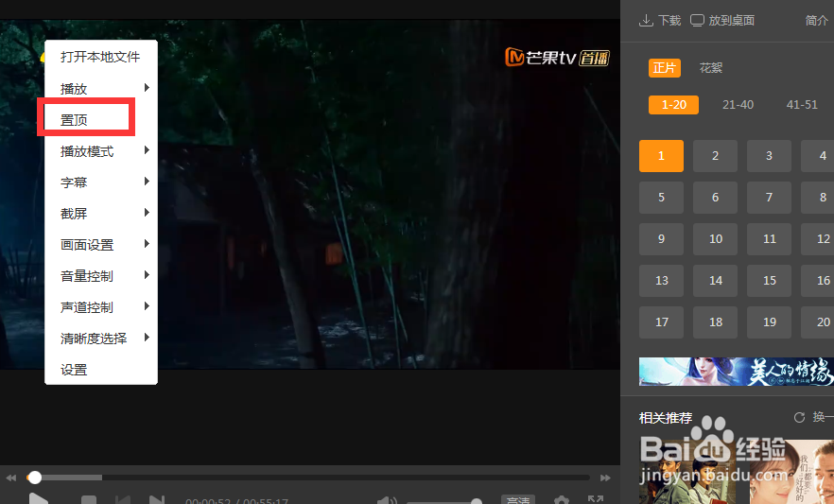
Task: Skip to the previous episode
Action: pyautogui.click(x=123, y=500)
